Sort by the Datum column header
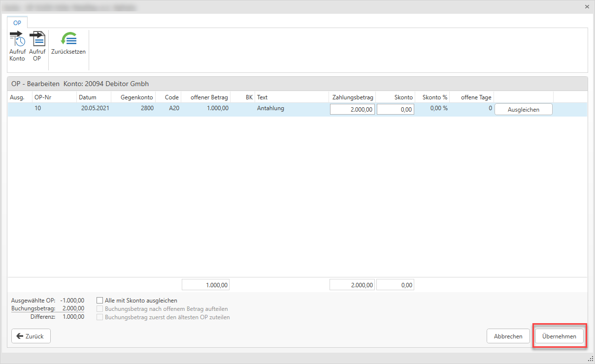Viewport: 595px width, 364px height. pyautogui.click(x=88, y=97)
